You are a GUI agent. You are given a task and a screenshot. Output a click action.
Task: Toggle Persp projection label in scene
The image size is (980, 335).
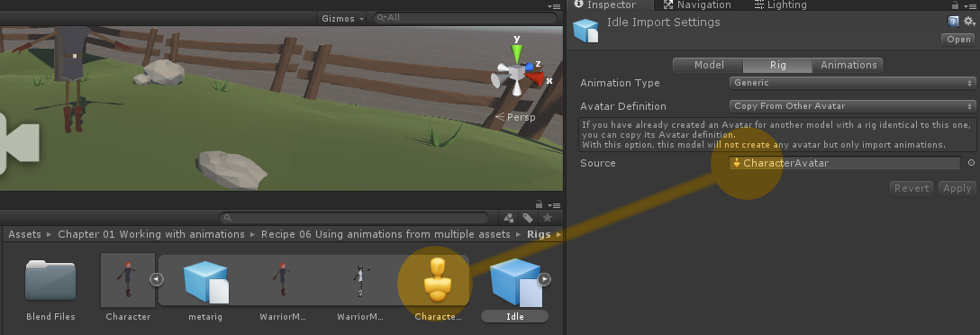pyautogui.click(x=515, y=117)
